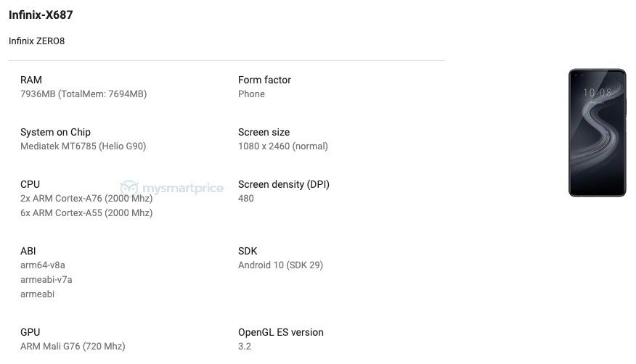Click the mysmartprice owl logo icon
The width and height of the screenshot is (636, 364).
coord(129,188)
